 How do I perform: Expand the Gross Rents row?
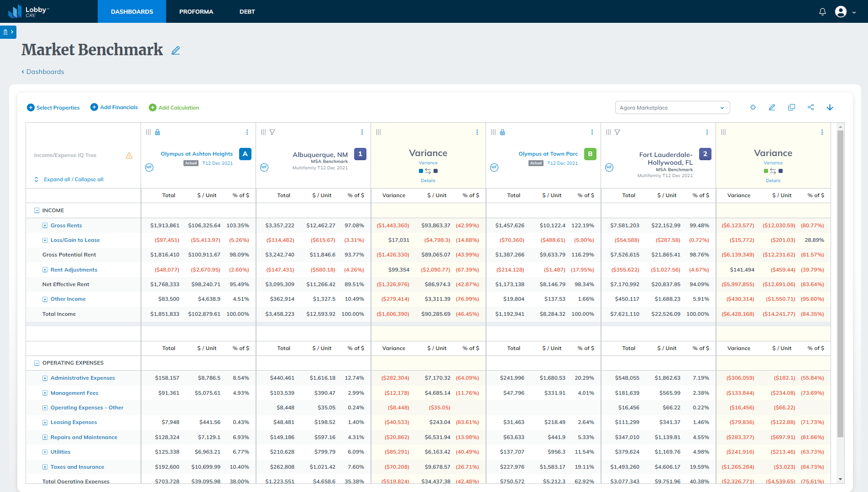pos(45,225)
